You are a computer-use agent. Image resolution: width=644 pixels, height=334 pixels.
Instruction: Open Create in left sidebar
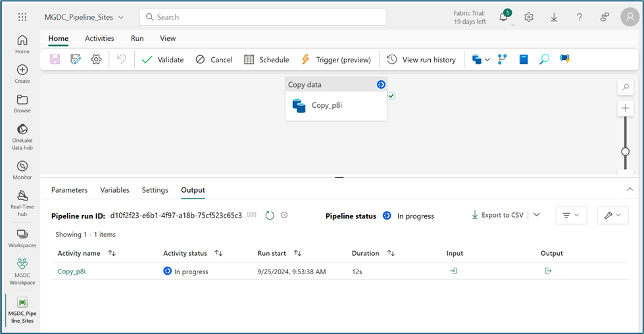tap(22, 74)
